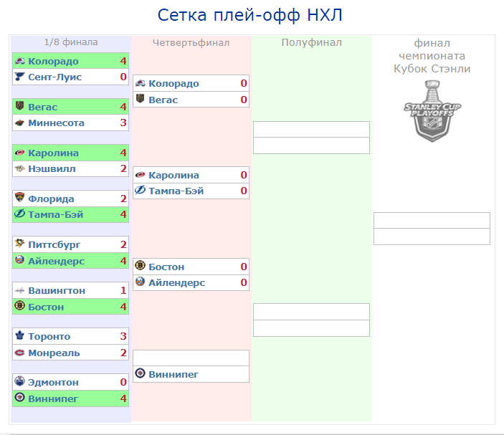Click the Washington Capitals logo icon
504x435 pixels.
pos(20,290)
